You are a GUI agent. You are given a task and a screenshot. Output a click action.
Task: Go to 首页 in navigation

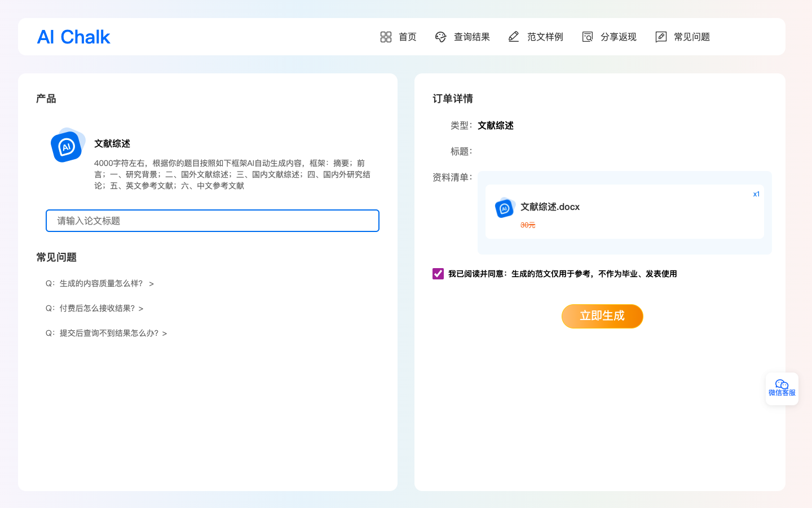click(x=407, y=37)
